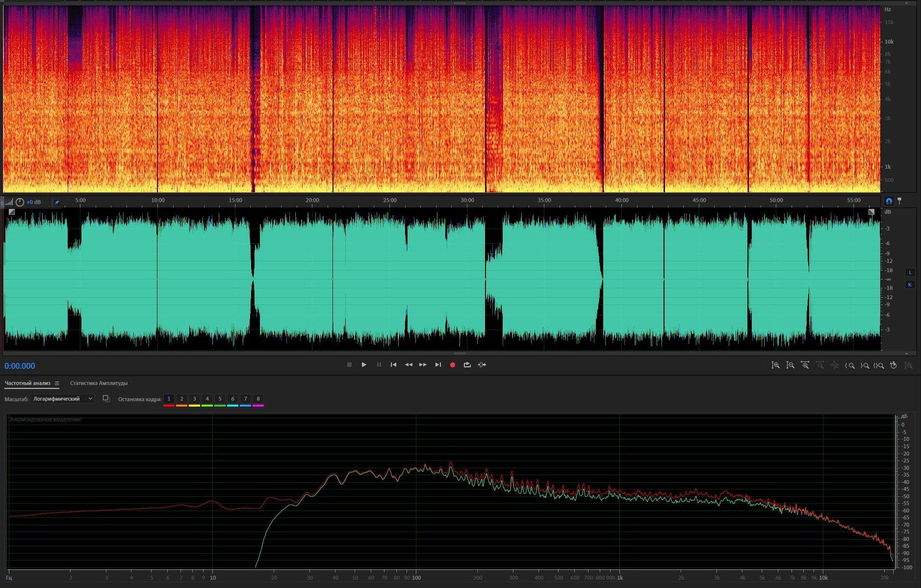The width and height of the screenshot is (921, 588).
Task: Collapse the panel using the bottom-right arrow
Action: click(x=906, y=353)
